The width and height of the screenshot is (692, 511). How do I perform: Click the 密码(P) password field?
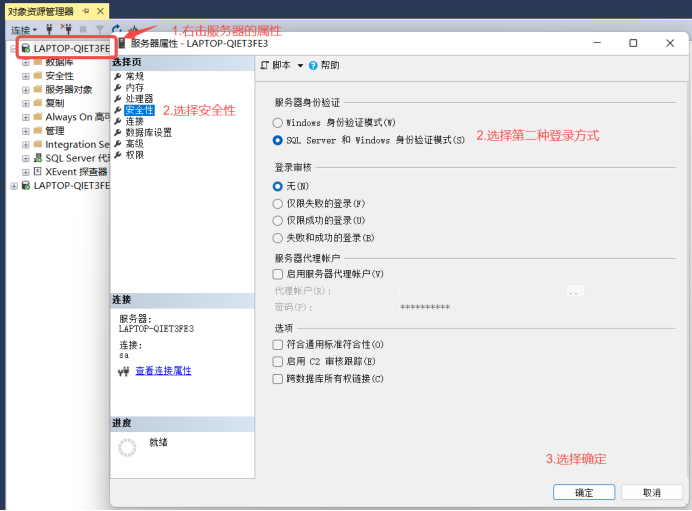pyautogui.click(x=478, y=307)
